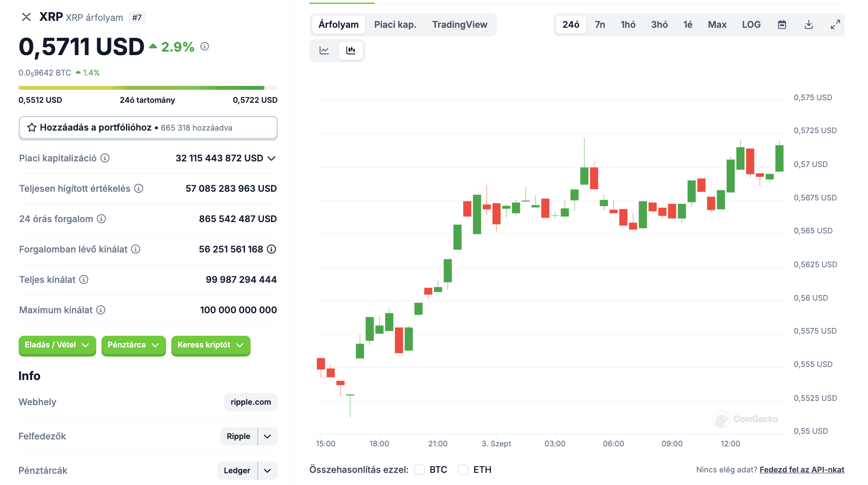Expand market cap details chevron
868x485 pixels.
click(x=271, y=158)
